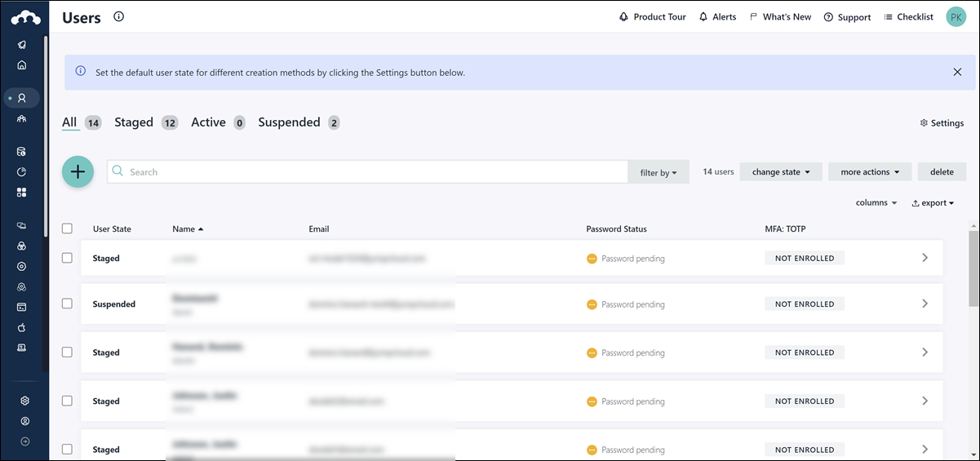Open the concentric-circle policies sidebar icon
The height and width of the screenshot is (461, 980).
tap(22, 266)
